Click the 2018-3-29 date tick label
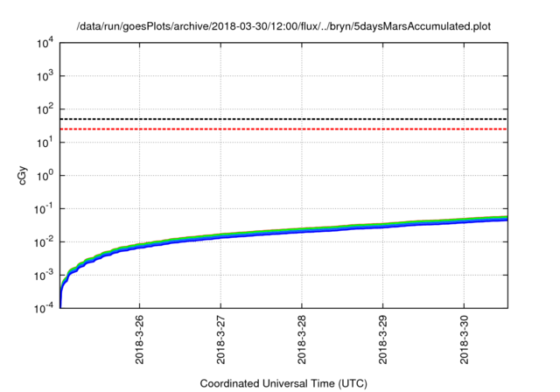Screen dimensions: 560x392 [x=383, y=339]
